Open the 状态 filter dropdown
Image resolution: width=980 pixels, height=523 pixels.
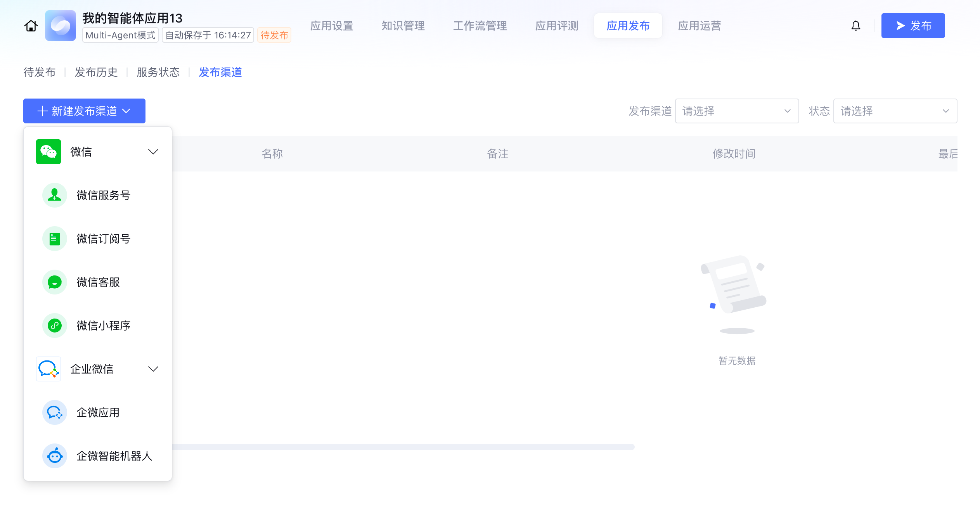895,111
